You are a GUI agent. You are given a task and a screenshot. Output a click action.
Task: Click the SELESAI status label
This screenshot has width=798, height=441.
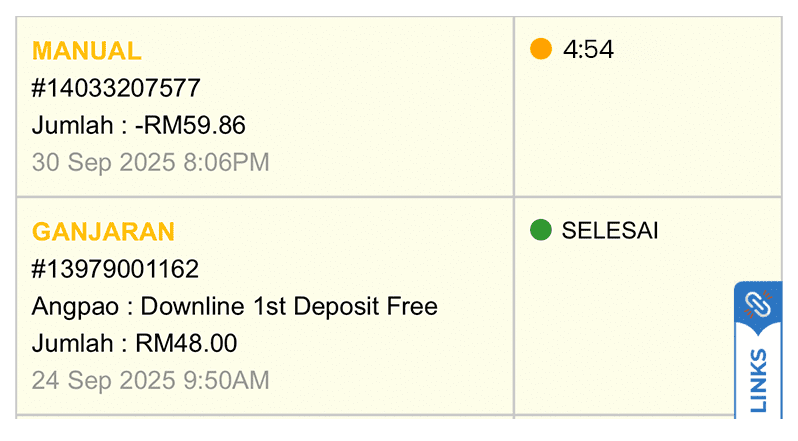click(x=610, y=231)
